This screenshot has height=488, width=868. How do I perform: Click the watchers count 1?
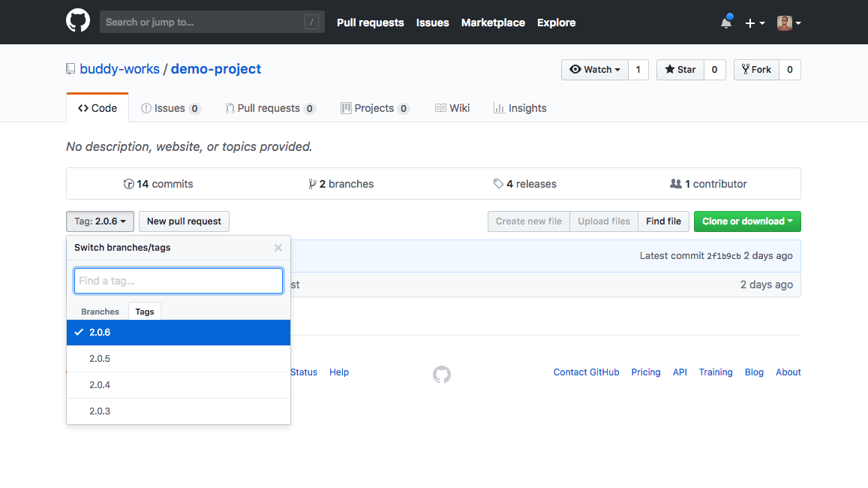(x=638, y=70)
